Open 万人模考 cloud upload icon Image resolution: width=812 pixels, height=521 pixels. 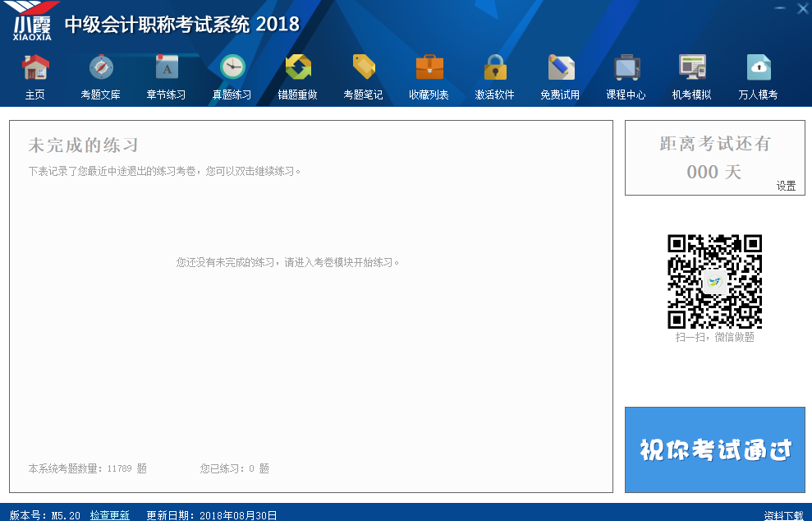click(x=758, y=76)
